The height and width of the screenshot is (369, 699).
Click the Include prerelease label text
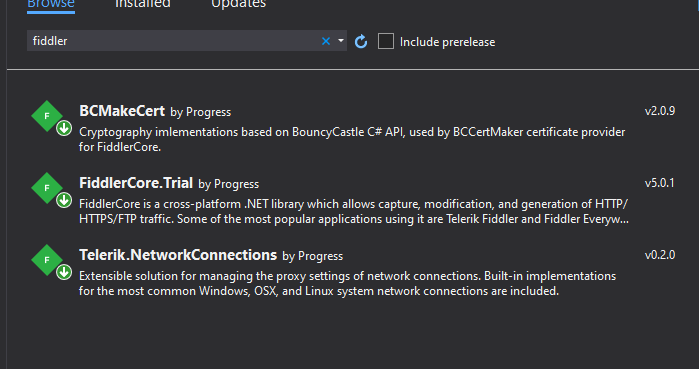coord(448,42)
